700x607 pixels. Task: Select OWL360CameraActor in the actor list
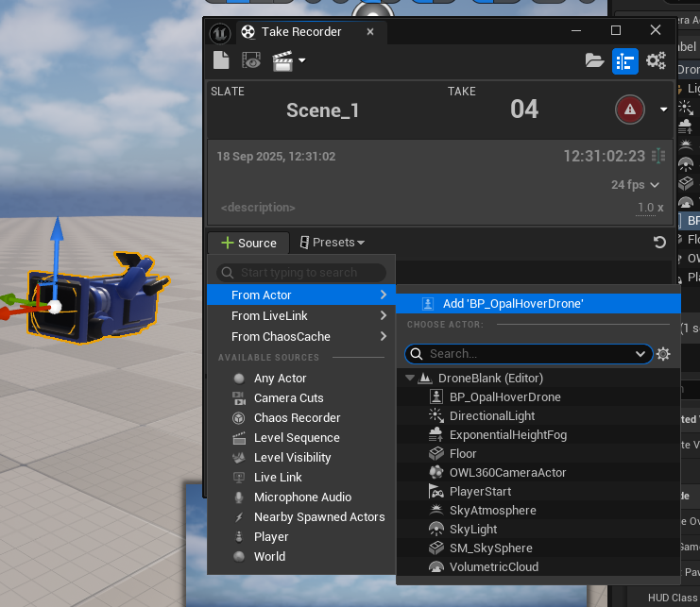pos(506,472)
